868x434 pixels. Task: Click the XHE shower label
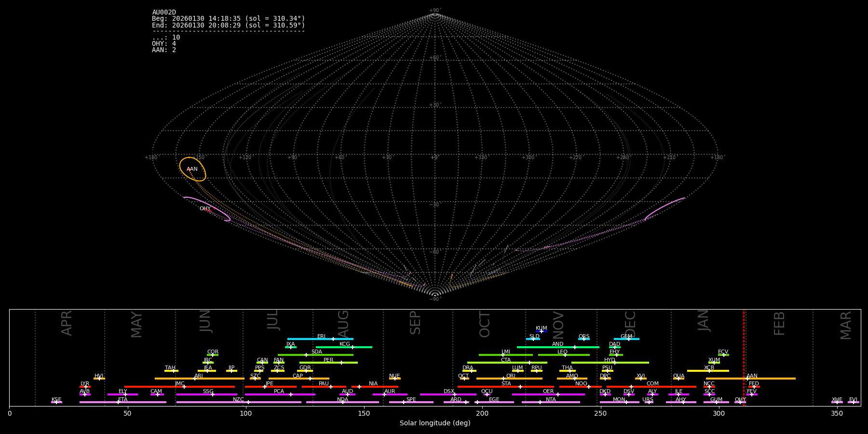[x=837, y=400]
